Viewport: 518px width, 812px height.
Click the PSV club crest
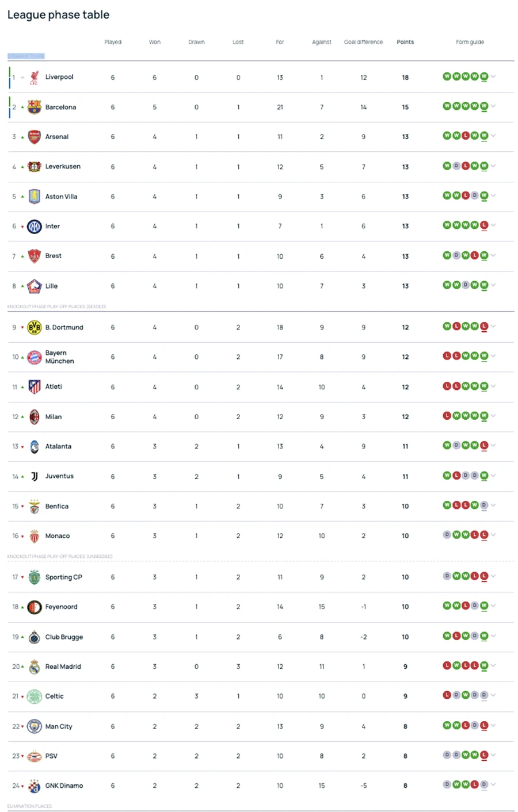(x=34, y=756)
